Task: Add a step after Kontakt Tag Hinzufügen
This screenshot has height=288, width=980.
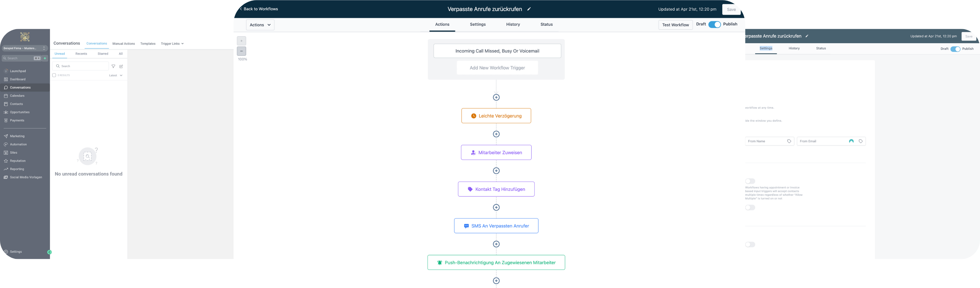Action: tap(496, 207)
